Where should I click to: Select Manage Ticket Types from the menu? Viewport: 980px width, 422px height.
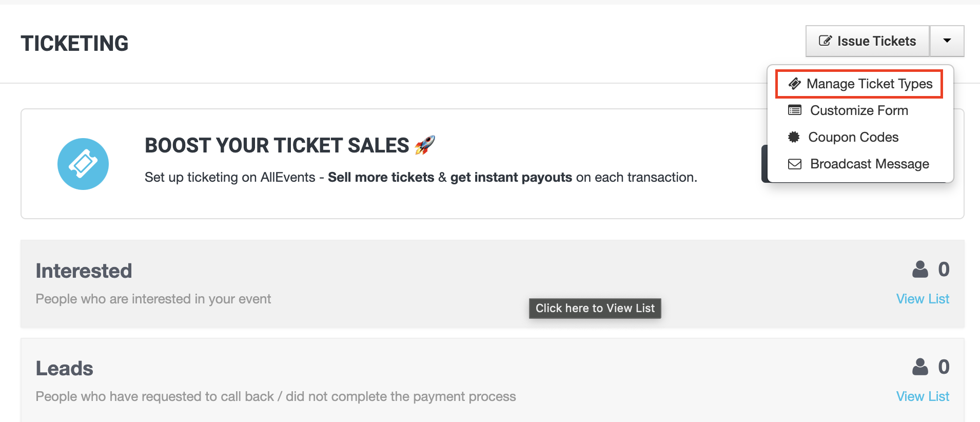tap(869, 84)
